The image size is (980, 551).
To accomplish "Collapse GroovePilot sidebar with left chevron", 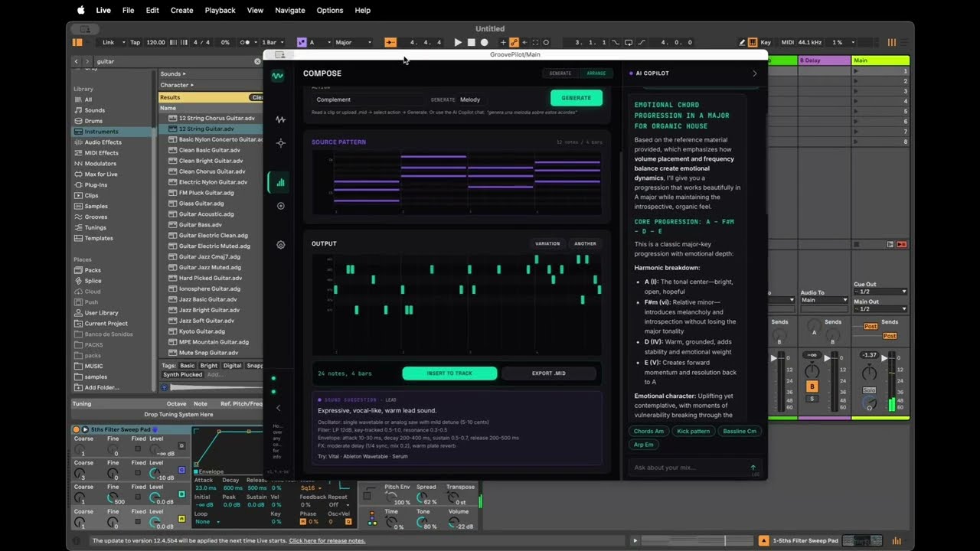I will (x=278, y=408).
